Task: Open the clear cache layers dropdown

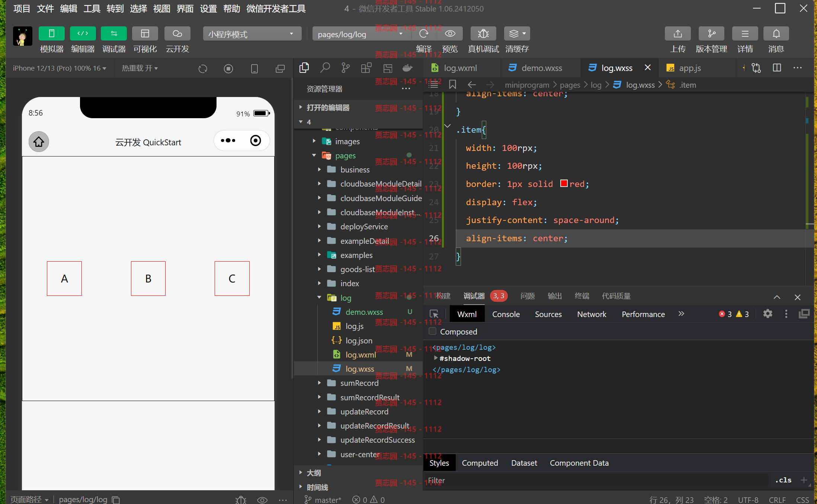Action: [517, 34]
